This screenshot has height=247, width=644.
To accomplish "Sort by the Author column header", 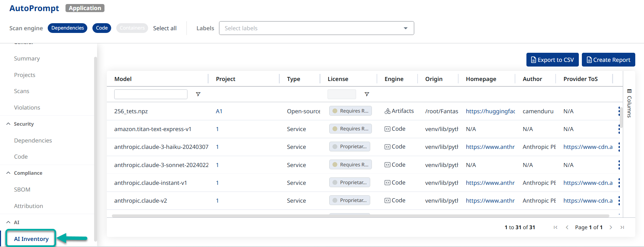I will coord(532,79).
